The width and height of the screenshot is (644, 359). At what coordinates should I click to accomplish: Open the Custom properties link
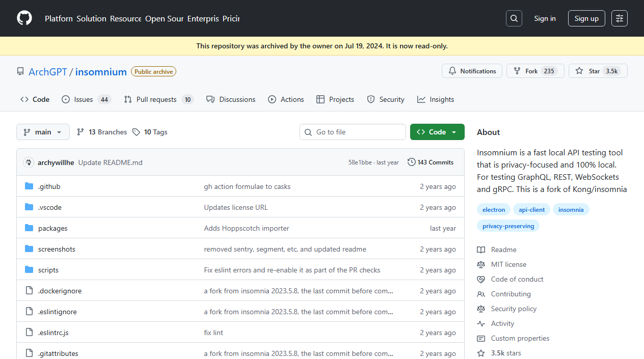(513, 338)
